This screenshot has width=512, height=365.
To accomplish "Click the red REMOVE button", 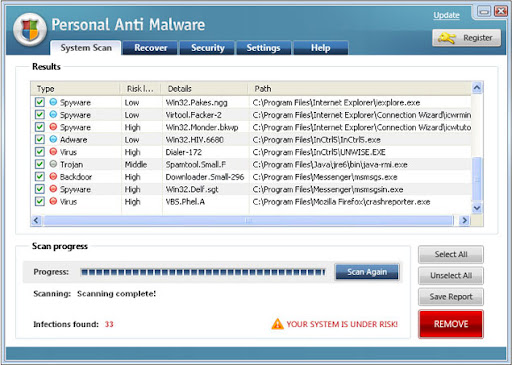I will 451,324.
